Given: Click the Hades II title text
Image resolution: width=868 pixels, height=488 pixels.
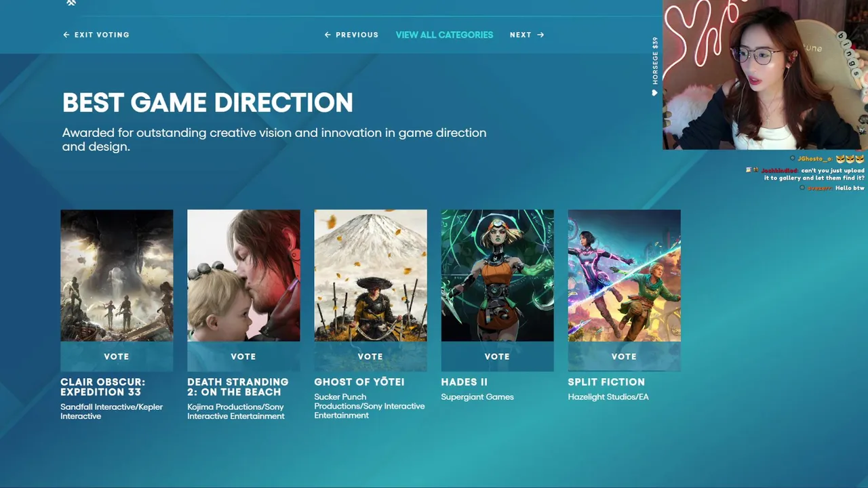Looking at the screenshot, I should 465,382.
